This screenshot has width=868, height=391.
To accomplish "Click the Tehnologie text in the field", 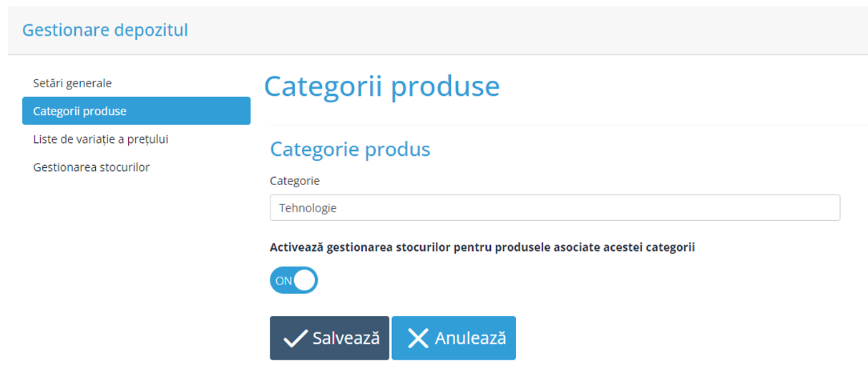I will click(x=308, y=208).
